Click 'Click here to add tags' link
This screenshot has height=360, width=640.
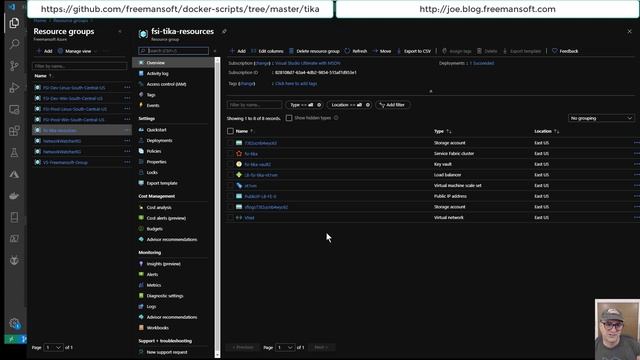pyautogui.click(x=296, y=83)
